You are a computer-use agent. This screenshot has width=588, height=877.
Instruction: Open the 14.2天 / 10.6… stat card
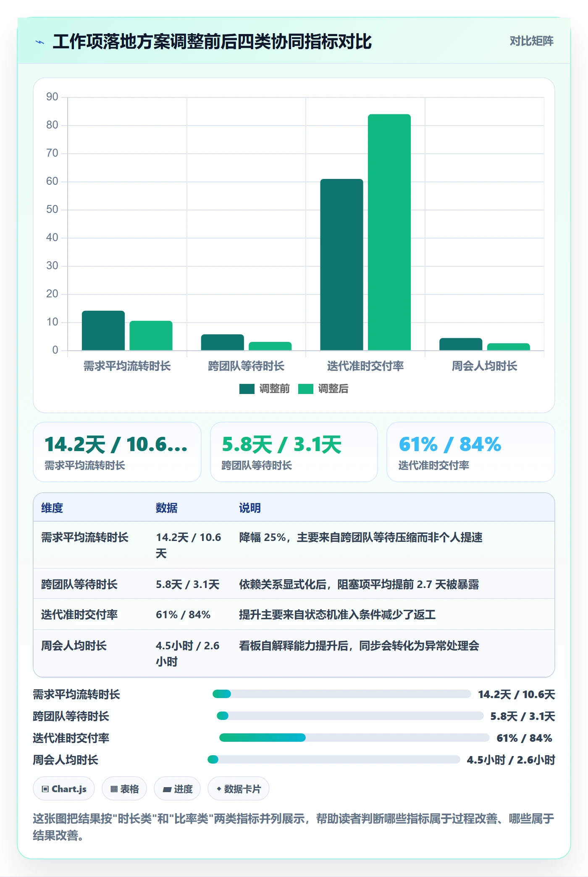click(x=117, y=452)
